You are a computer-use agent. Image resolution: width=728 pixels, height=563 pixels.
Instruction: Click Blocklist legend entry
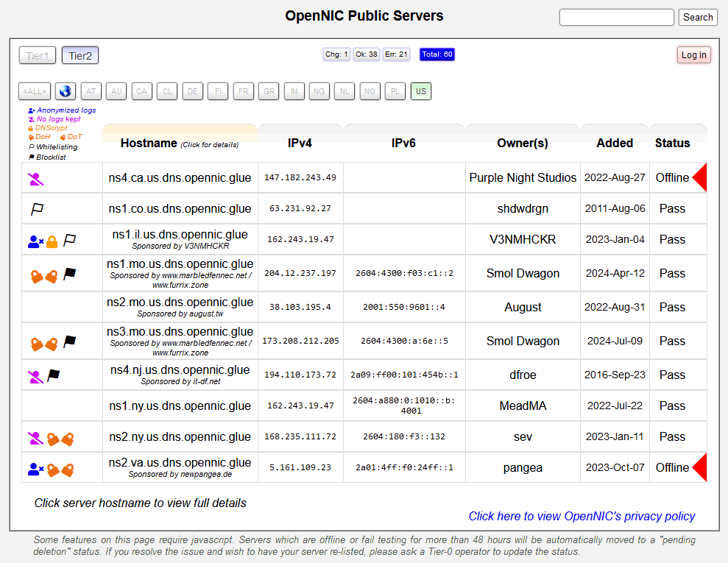[47, 157]
